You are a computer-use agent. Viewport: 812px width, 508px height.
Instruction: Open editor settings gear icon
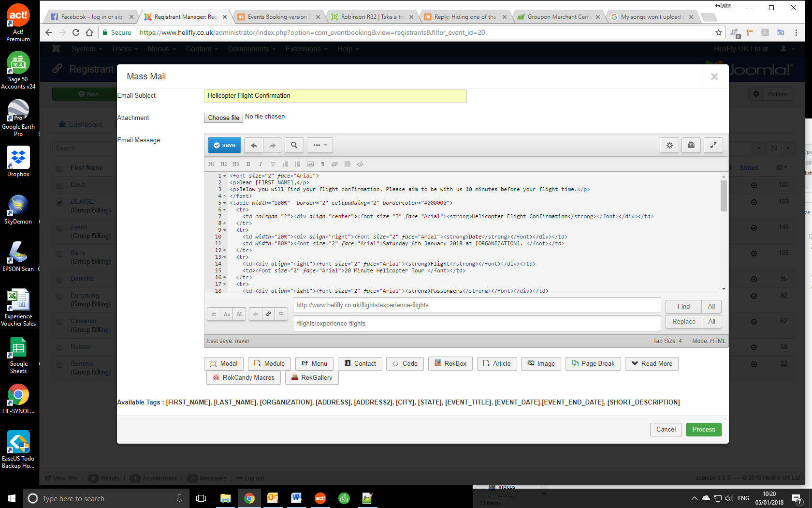tap(669, 145)
